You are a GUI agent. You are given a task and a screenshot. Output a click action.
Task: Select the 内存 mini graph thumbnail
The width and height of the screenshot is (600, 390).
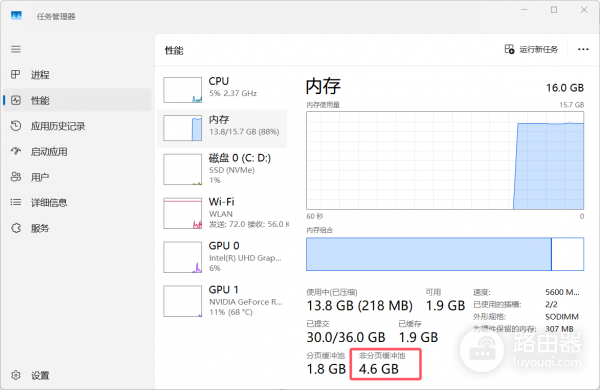click(x=183, y=128)
